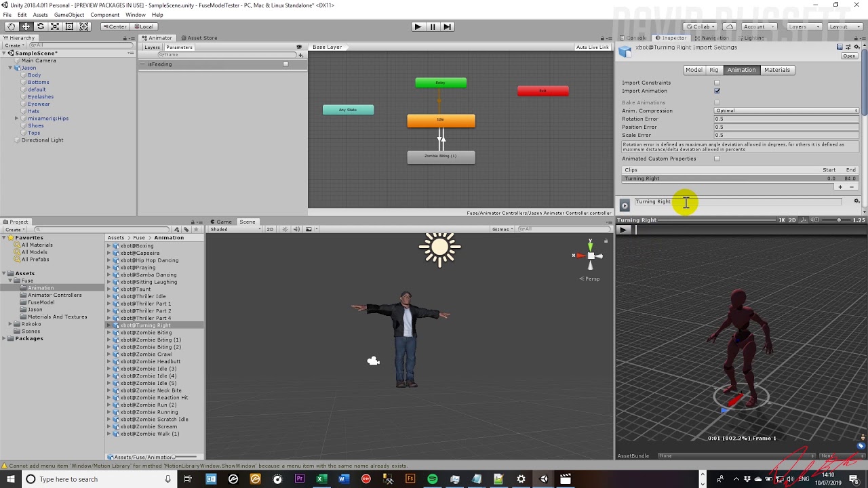The height and width of the screenshot is (488, 868).
Task: Click the Turning Right clip name field
Action: [x=738, y=201]
